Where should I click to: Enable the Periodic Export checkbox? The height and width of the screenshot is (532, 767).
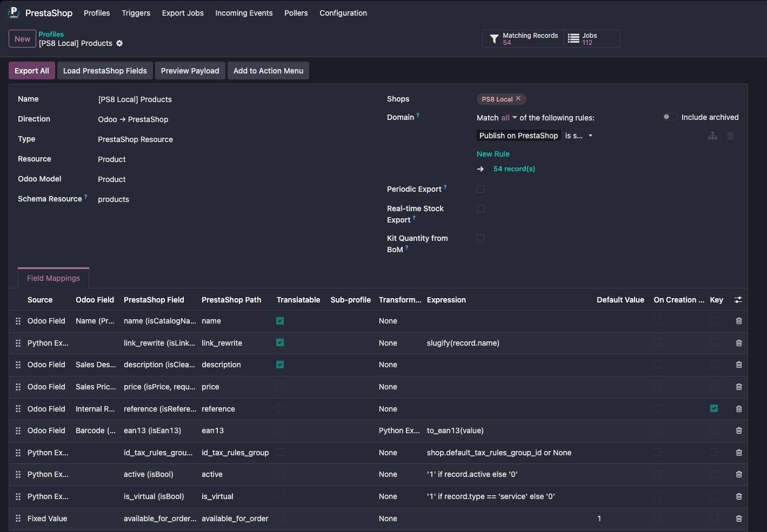(x=481, y=189)
